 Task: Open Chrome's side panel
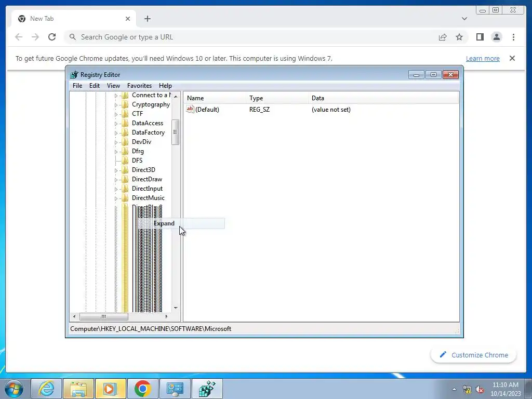(480, 37)
